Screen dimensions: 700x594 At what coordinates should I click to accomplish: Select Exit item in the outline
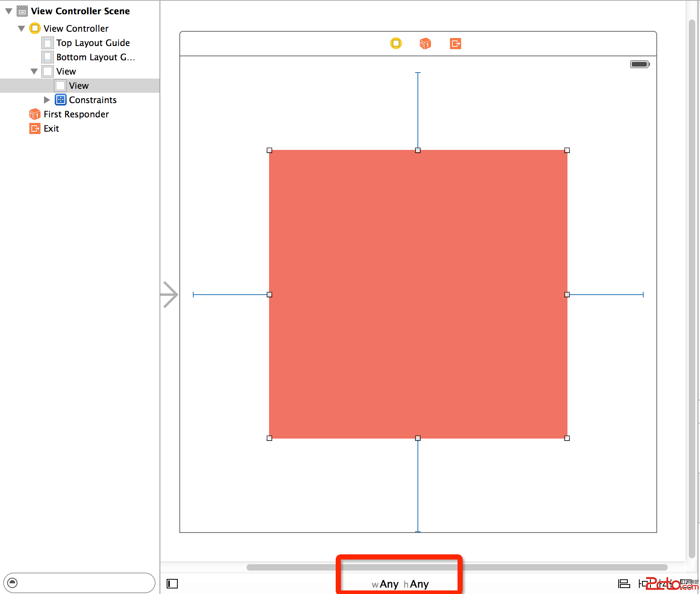tap(51, 128)
